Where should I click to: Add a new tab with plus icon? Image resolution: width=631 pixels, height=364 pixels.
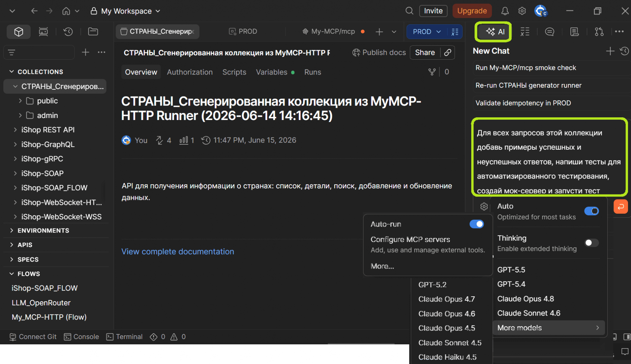click(x=379, y=32)
